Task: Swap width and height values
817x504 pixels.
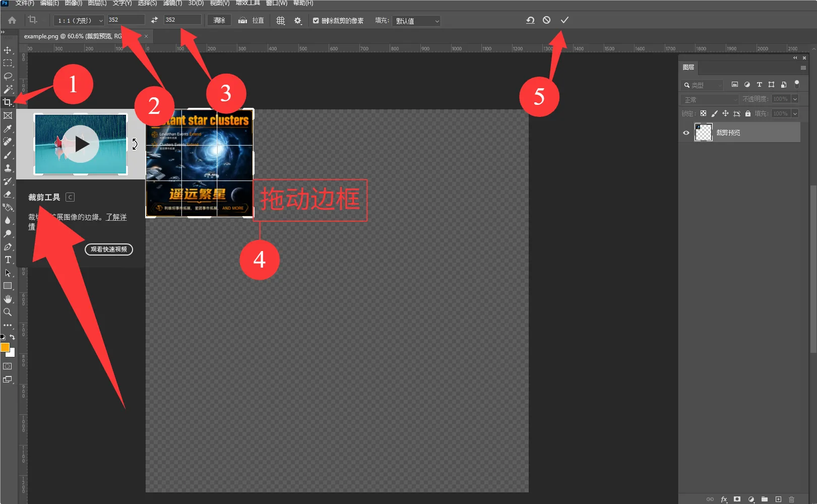Action: pyautogui.click(x=154, y=20)
